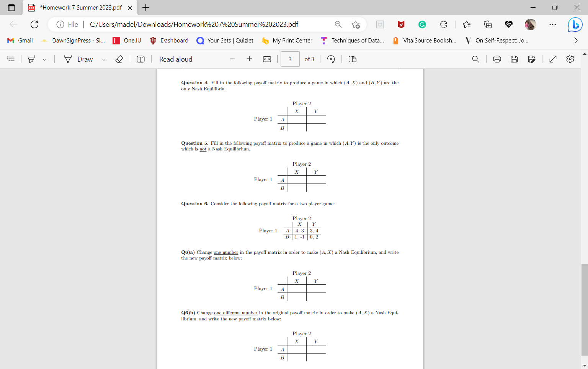Screen dimensions: 588x369
Task: Open highlight color options dropdown
Action: [x=45, y=59]
